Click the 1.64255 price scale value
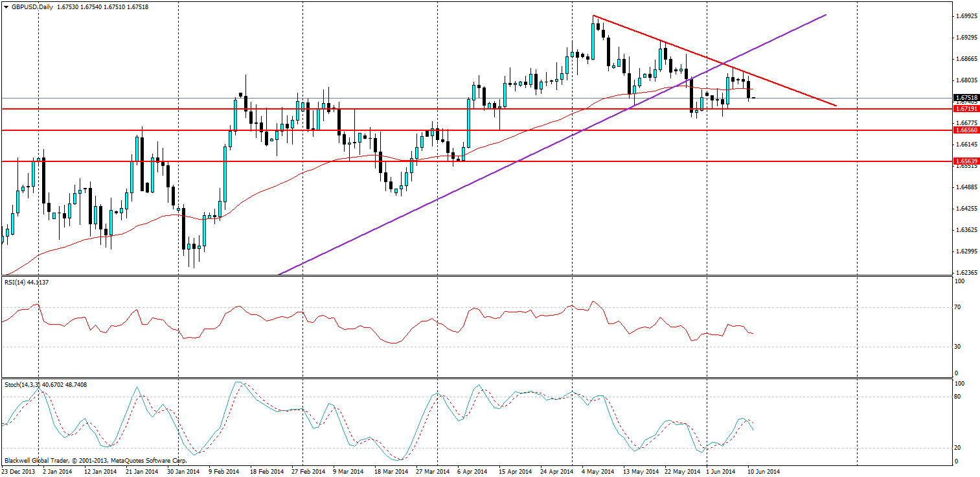Screen dimensions: 980x477 [966, 209]
